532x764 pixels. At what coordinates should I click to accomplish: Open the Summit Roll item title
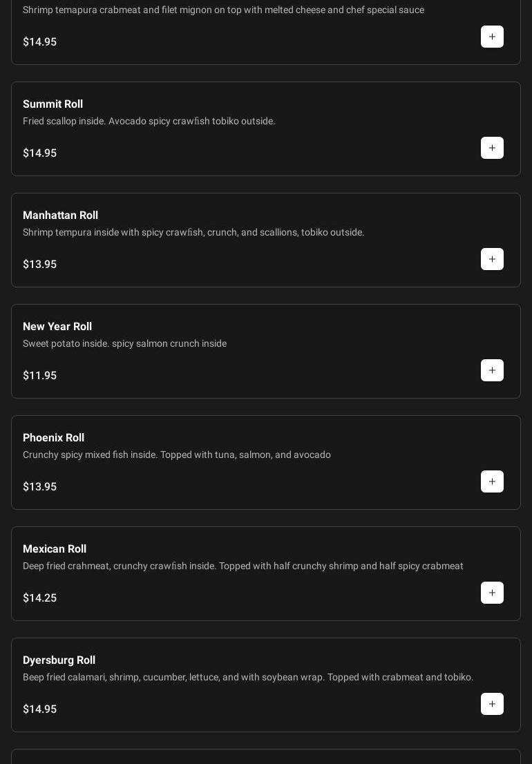(x=53, y=104)
